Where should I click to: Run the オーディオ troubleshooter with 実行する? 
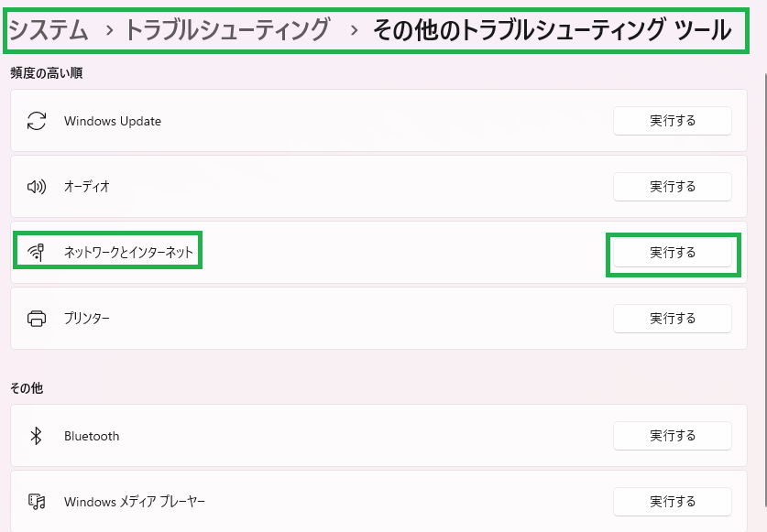coord(673,186)
